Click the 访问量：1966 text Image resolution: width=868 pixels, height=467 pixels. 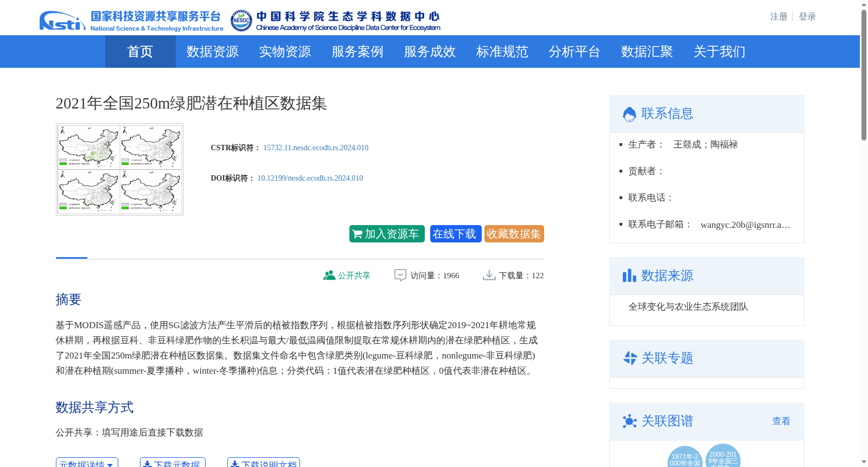(435, 276)
